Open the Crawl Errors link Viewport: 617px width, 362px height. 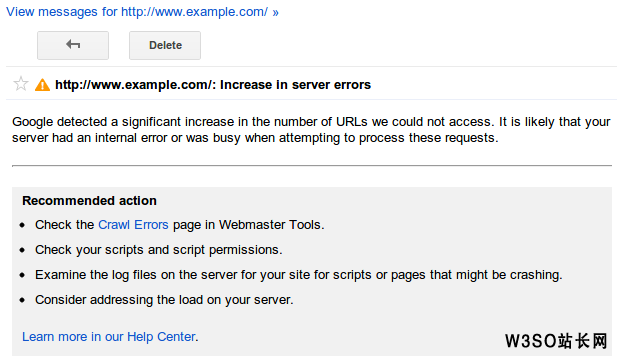133,225
